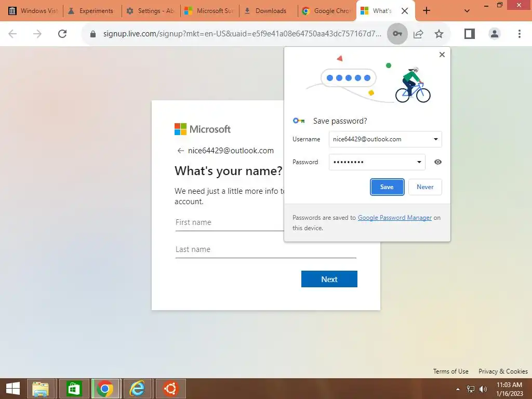Open the Windows Start button
The image size is (532, 399).
[13, 389]
